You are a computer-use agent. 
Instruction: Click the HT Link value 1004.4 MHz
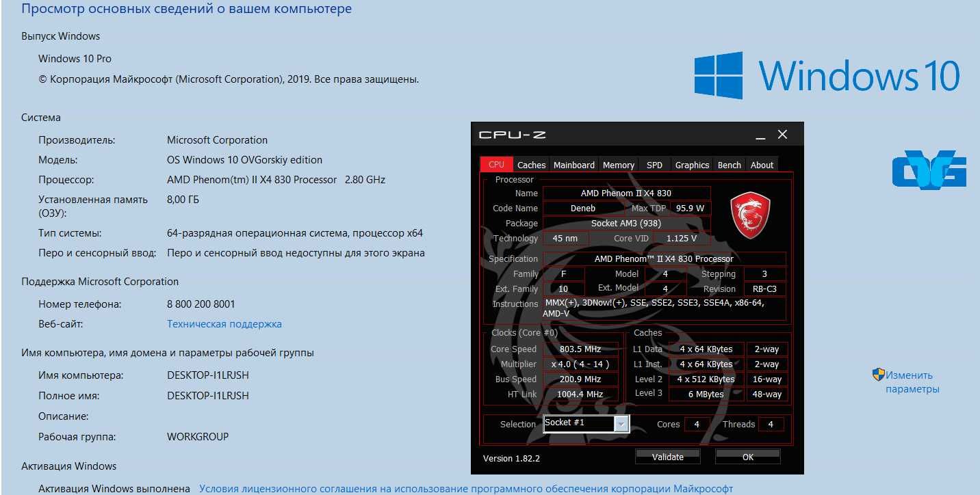tap(580, 394)
